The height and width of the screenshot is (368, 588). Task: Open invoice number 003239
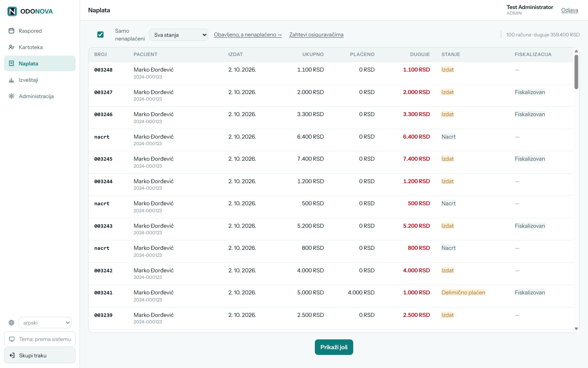[103, 315]
